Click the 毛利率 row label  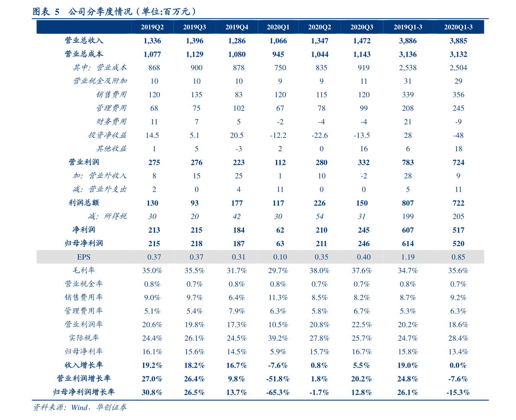coord(84,270)
